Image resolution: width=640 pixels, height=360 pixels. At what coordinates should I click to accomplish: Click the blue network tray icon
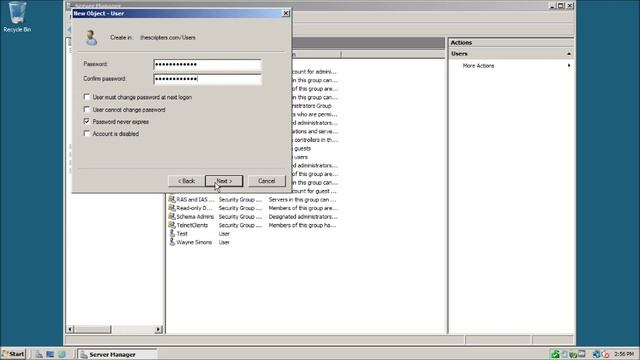(596, 354)
